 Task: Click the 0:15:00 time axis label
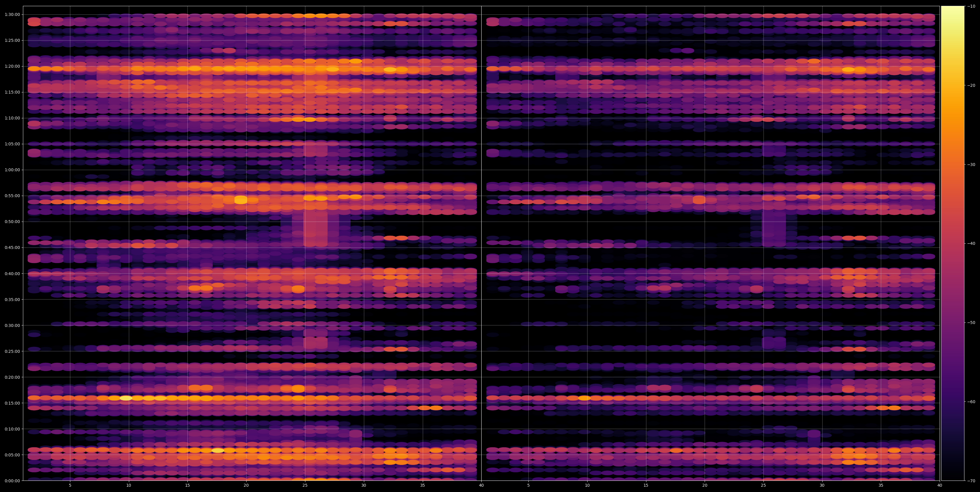[12, 403]
